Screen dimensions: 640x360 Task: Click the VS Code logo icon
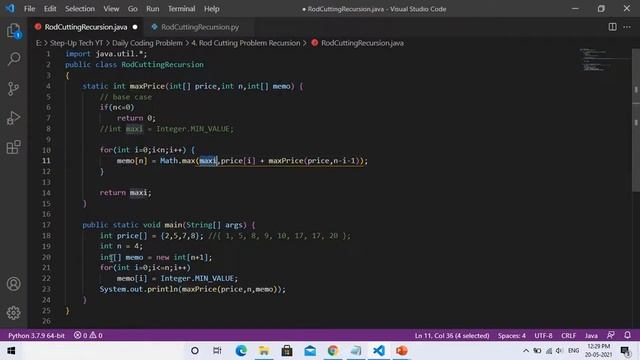10,8
